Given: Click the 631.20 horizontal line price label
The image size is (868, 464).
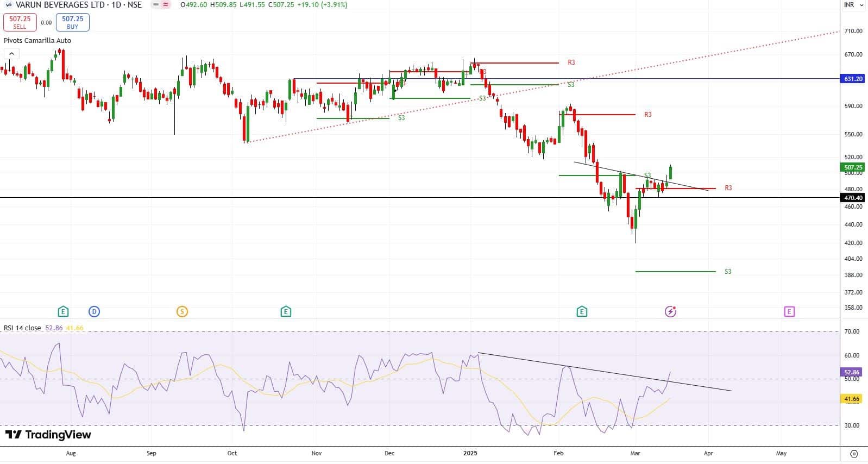Looking at the screenshot, I should coord(853,79).
